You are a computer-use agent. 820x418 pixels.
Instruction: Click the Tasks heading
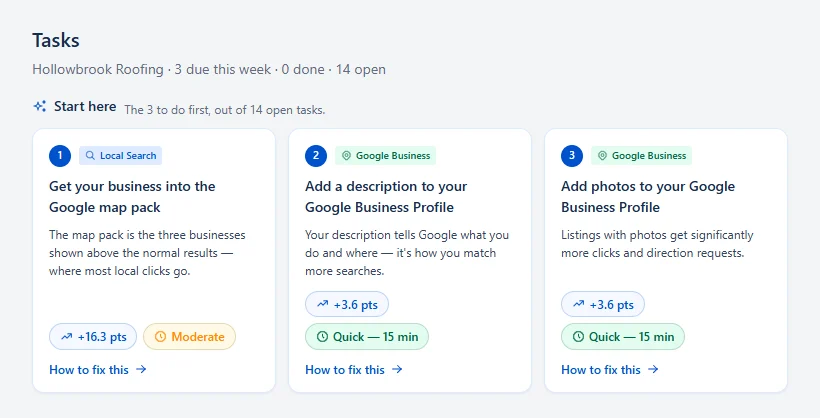[56, 40]
